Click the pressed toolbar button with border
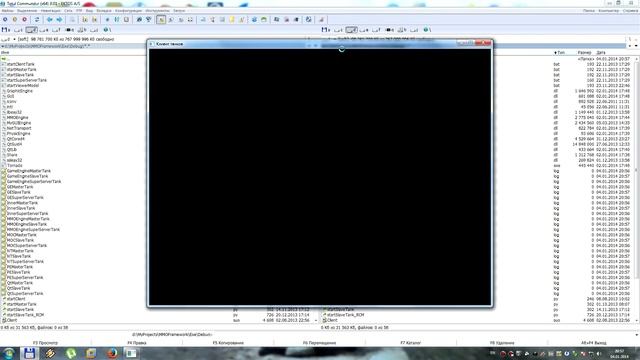640x360 pixels. (161, 20)
